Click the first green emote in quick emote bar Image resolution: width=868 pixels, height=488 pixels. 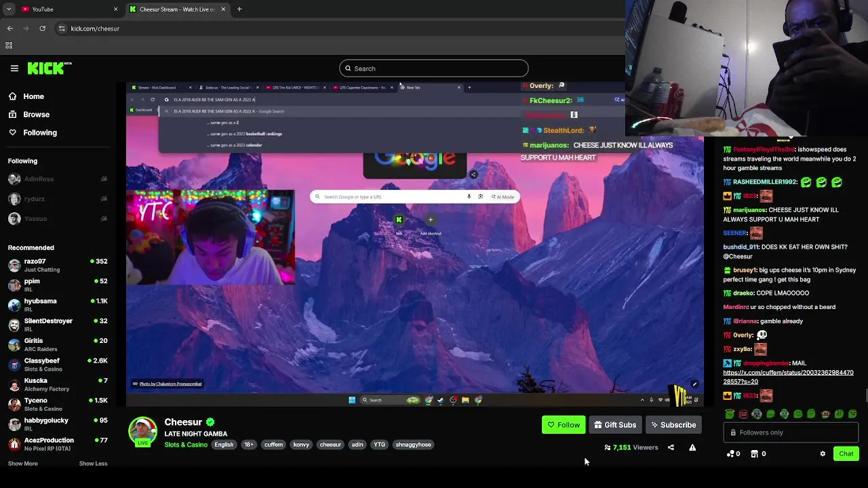[730, 414]
